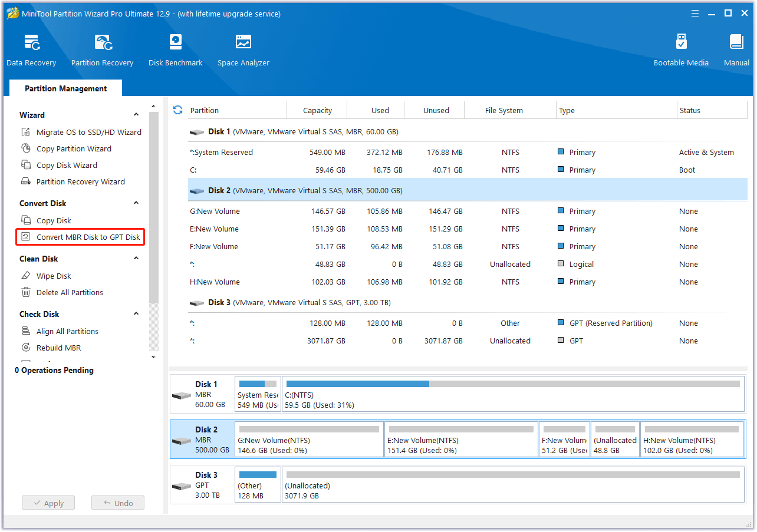This screenshot has height=532, width=757.
Task: Click the Rebuild MBR icon
Action: pyautogui.click(x=25, y=348)
